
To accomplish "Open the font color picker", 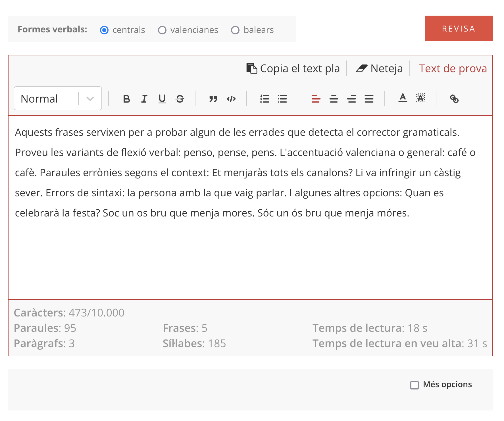I will click(403, 98).
